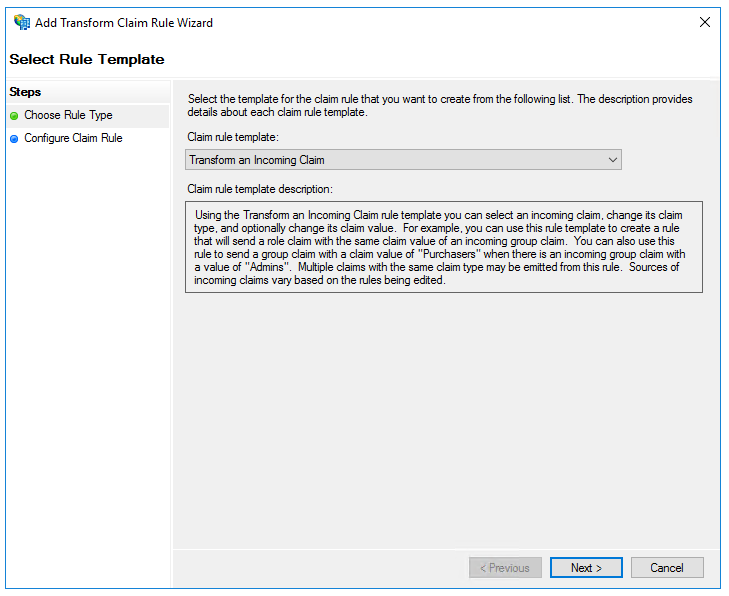Viewport: 729px width, 596px height.
Task: Click the Select Rule Template heading
Action: pyautogui.click(x=87, y=60)
